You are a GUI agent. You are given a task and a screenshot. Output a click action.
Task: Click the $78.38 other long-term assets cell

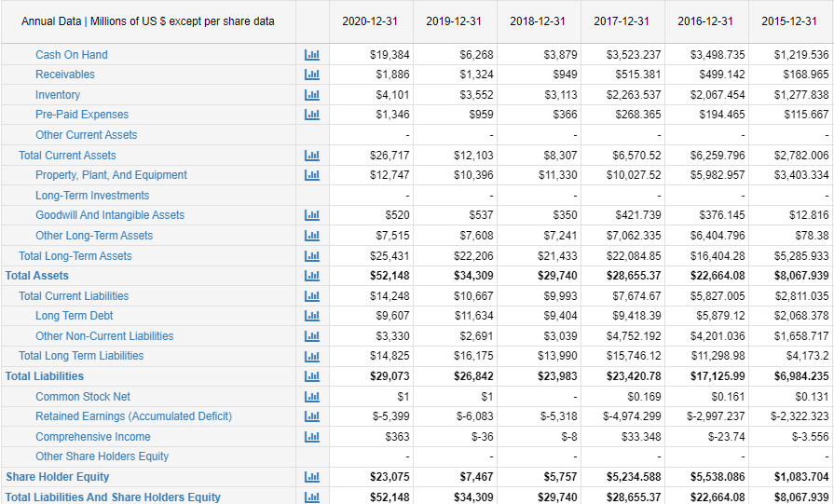point(791,236)
